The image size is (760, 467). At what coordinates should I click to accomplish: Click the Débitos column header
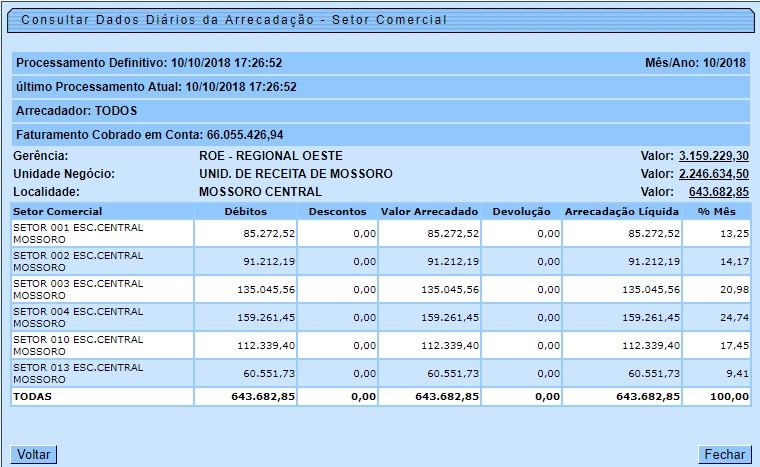tap(245, 211)
